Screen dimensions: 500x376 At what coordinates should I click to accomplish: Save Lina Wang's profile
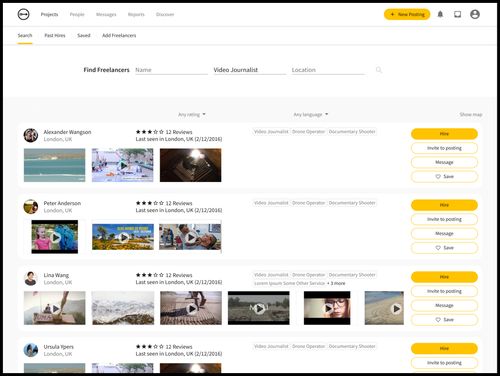(x=444, y=320)
